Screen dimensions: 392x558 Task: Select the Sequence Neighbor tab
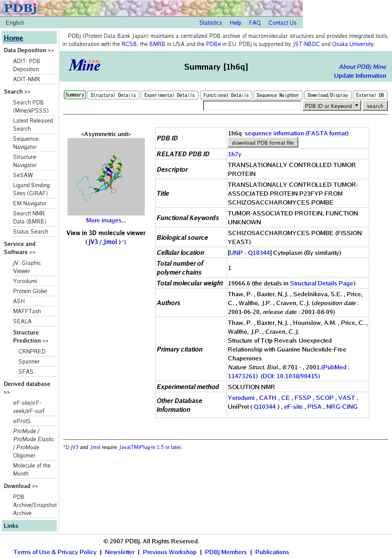click(x=278, y=95)
